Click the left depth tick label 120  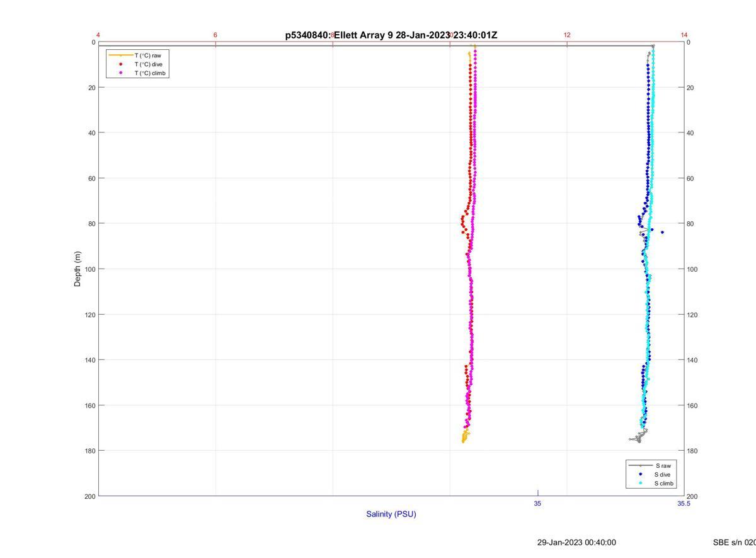tap(89, 315)
